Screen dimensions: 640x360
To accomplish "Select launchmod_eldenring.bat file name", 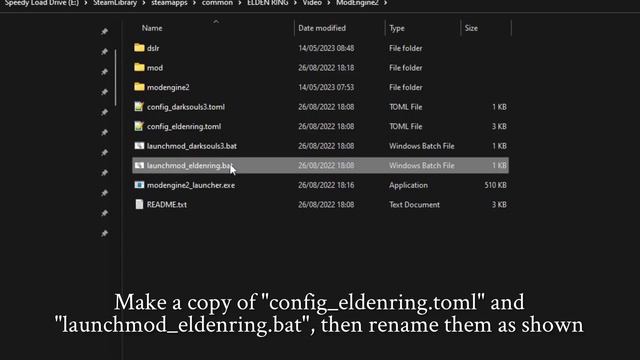I will (x=190, y=166).
